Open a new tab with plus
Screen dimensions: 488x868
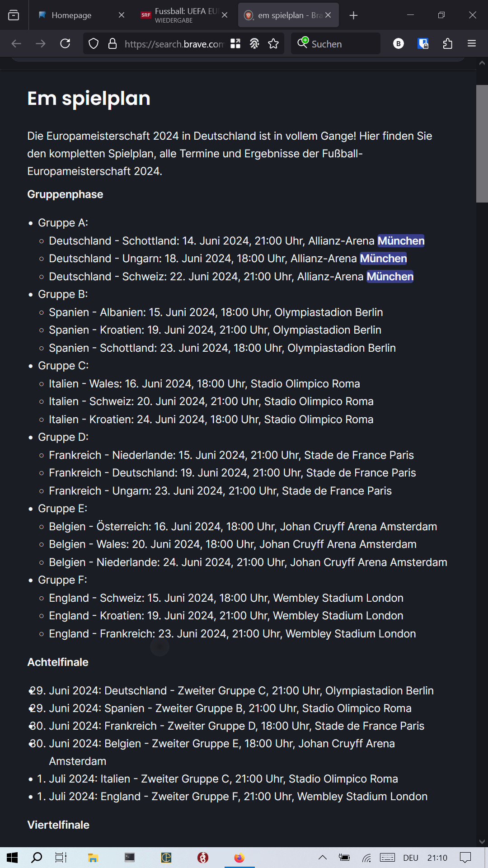353,15
